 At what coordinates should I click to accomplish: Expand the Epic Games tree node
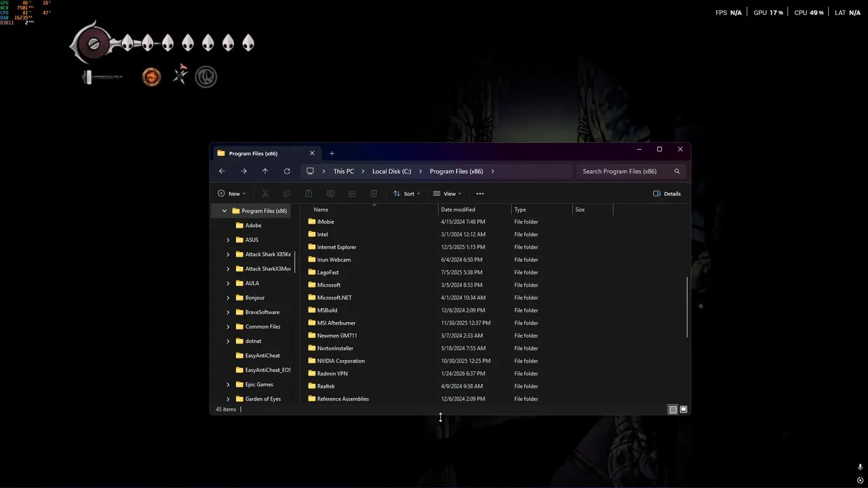point(229,384)
